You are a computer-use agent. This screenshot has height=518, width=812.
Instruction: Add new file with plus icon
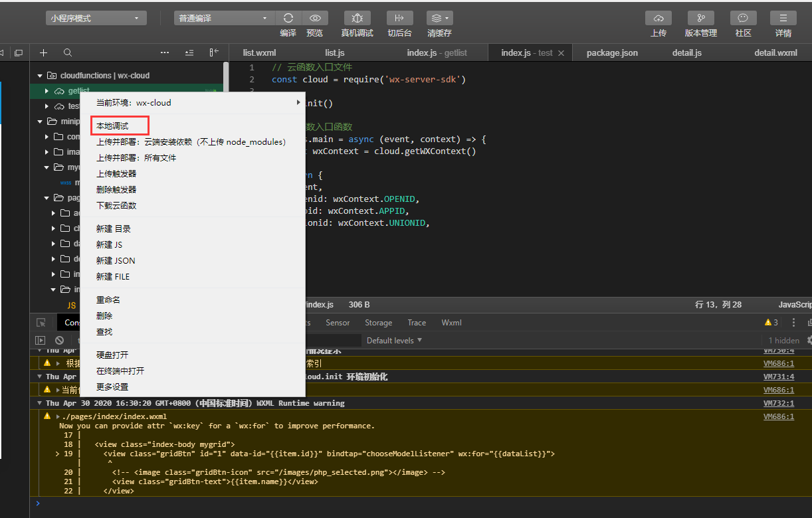click(43, 52)
